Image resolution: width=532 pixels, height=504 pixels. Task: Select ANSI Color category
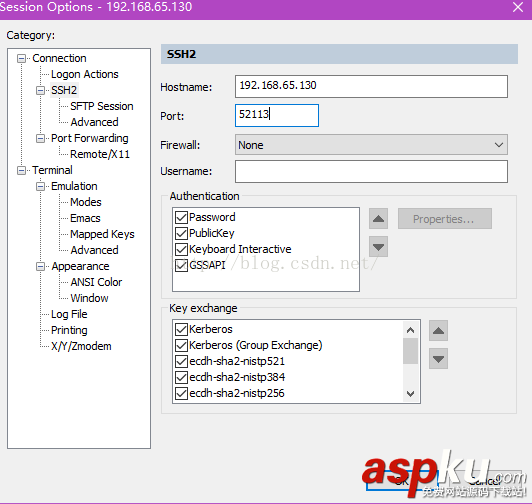(x=96, y=282)
